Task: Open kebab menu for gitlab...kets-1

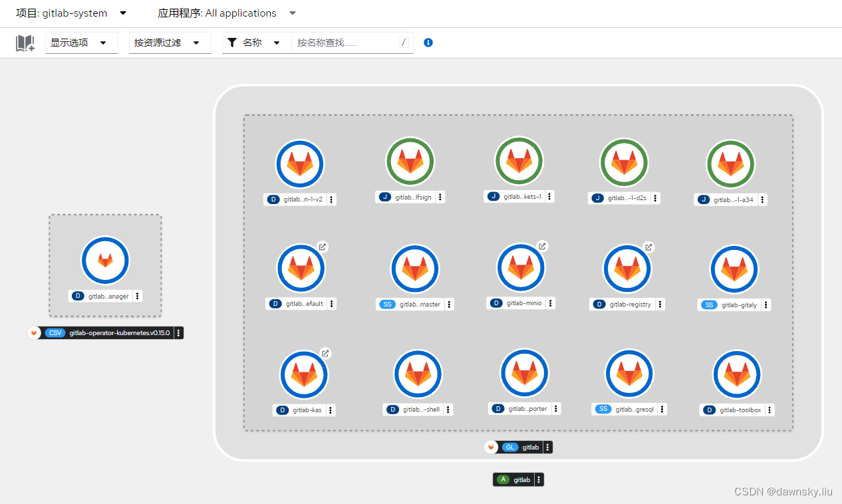Action: point(549,196)
